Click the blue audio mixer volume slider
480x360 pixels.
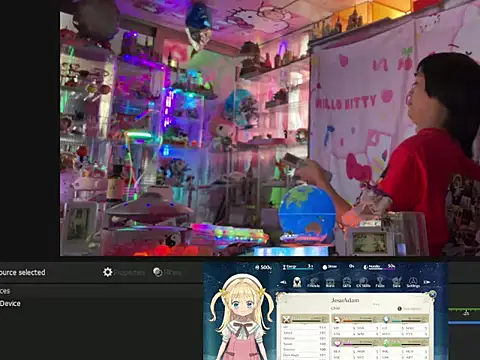[x=464, y=322]
